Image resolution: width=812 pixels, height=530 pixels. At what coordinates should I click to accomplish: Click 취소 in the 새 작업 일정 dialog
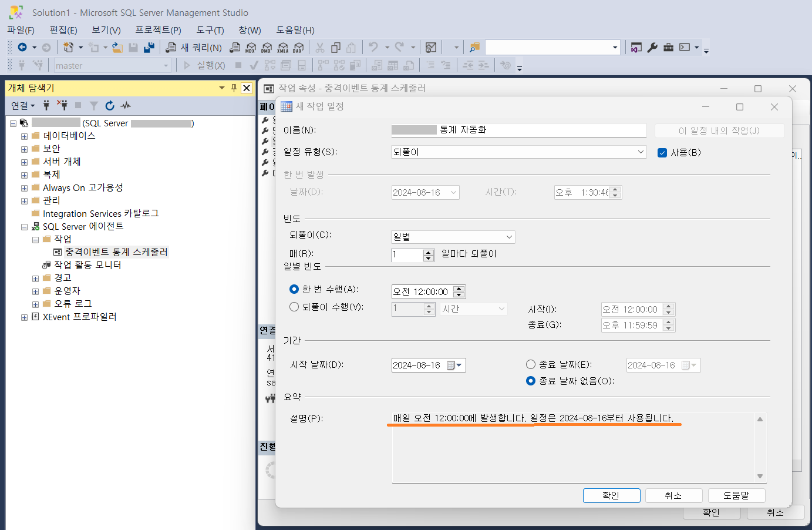[x=673, y=495]
